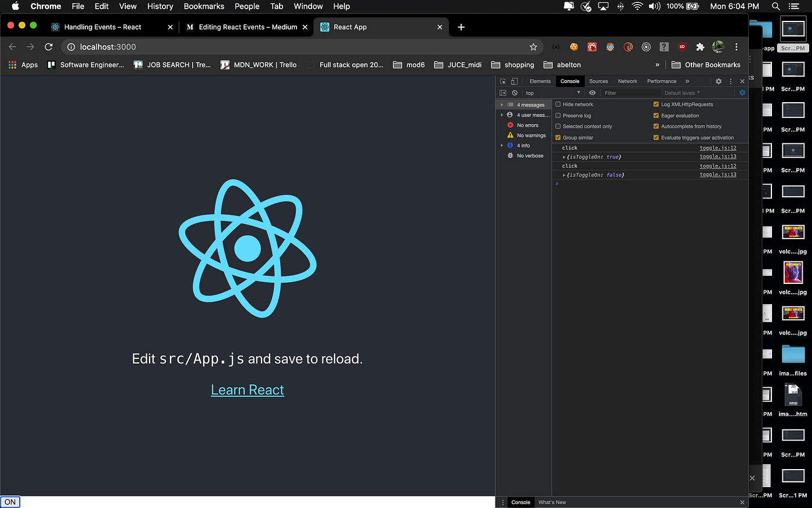Open the toggle.js:13 link beside isToggleOn: false

click(x=718, y=175)
